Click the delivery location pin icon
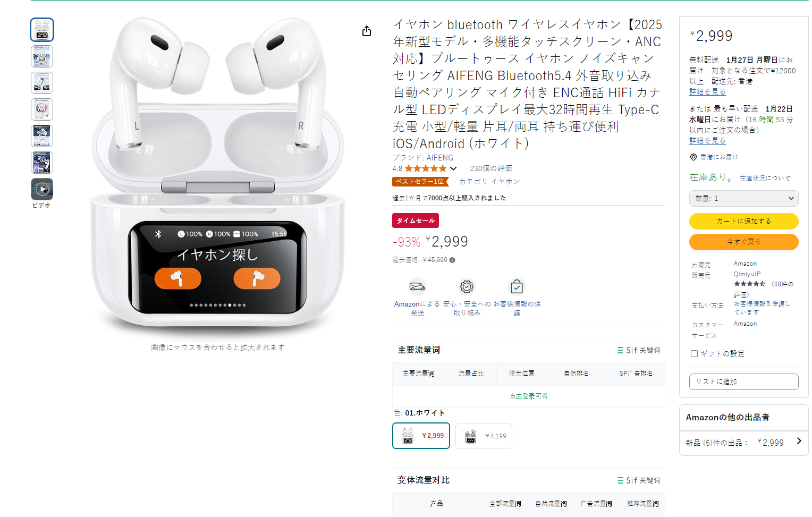This screenshot has height=517, width=812. [x=693, y=157]
